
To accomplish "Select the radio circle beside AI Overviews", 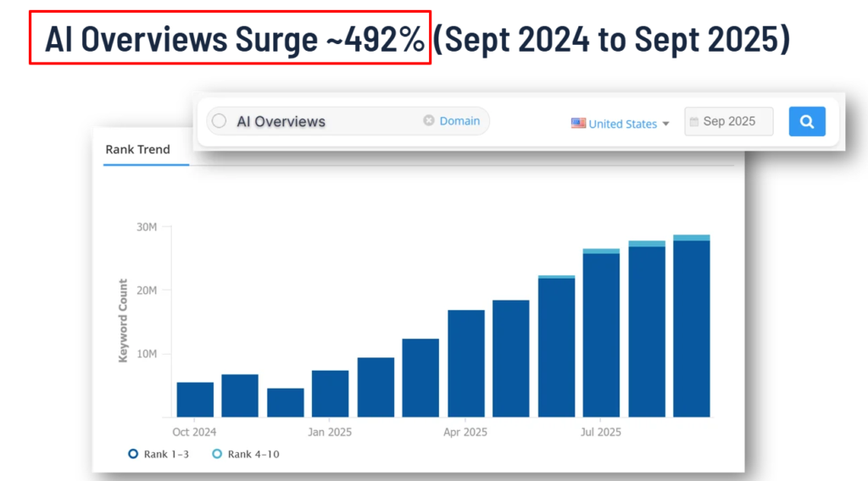I will [x=220, y=121].
